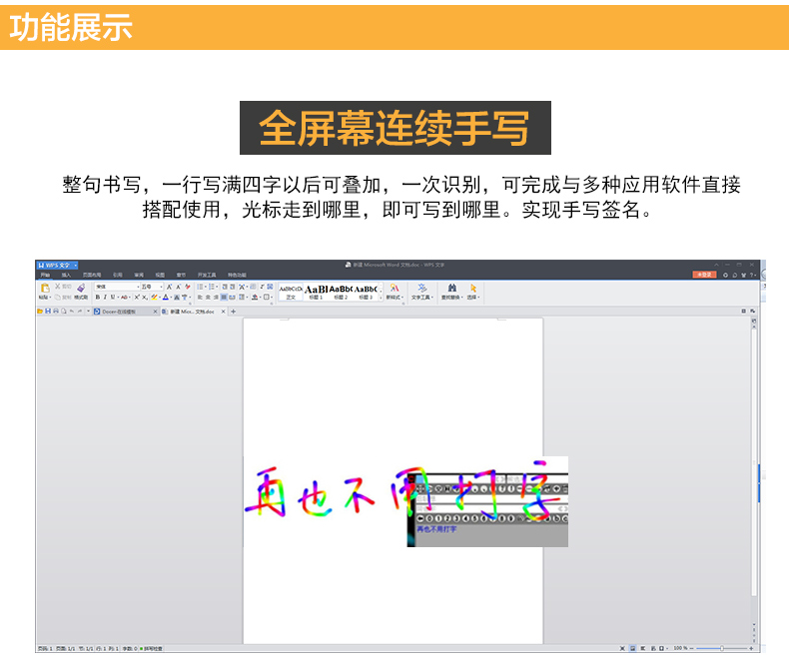789x672 pixels.
Task: Click the zoom slider in status bar
Action: coord(722,648)
